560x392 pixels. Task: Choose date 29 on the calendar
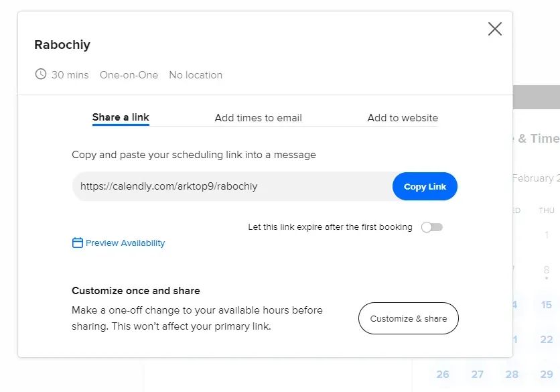tap(547, 375)
